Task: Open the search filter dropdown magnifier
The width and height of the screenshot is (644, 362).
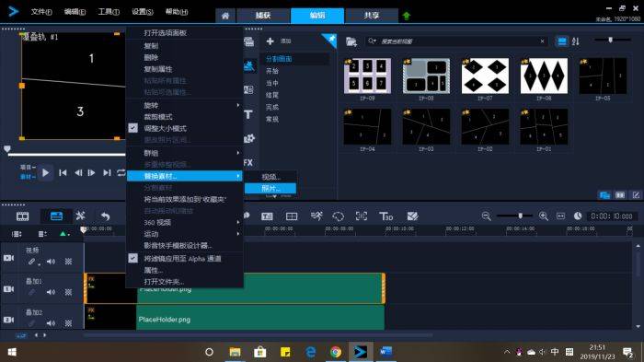Action: [372, 41]
